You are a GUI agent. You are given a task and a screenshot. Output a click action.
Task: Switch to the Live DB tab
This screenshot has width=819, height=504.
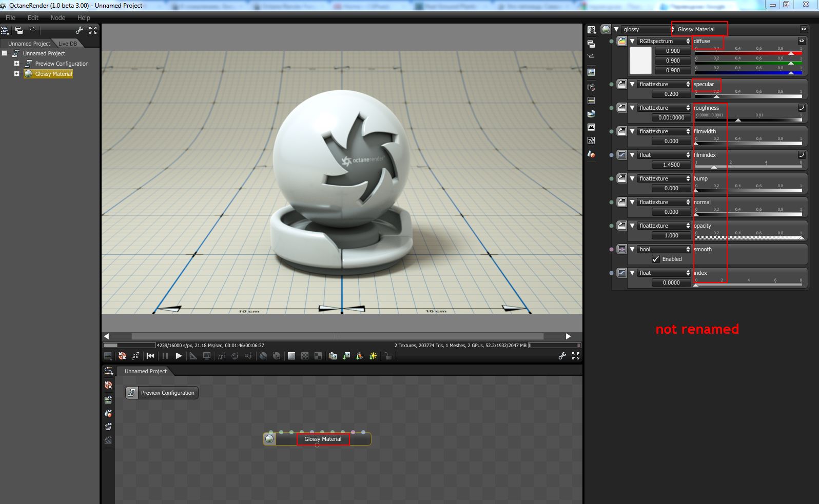click(x=67, y=44)
